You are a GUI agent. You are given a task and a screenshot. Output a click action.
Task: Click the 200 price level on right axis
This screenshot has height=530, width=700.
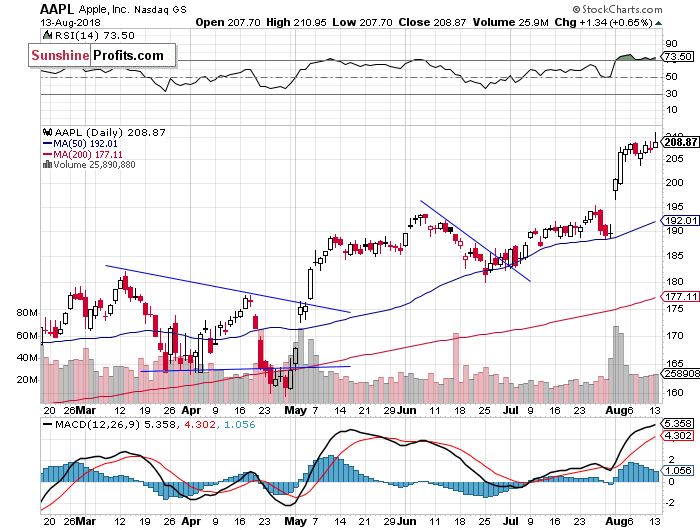click(675, 182)
